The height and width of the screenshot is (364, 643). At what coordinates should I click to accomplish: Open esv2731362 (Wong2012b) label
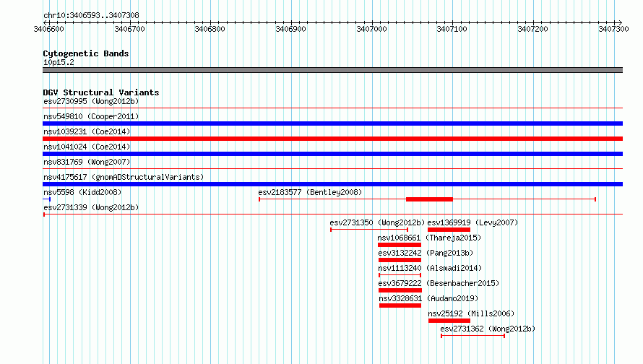click(488, 329)
